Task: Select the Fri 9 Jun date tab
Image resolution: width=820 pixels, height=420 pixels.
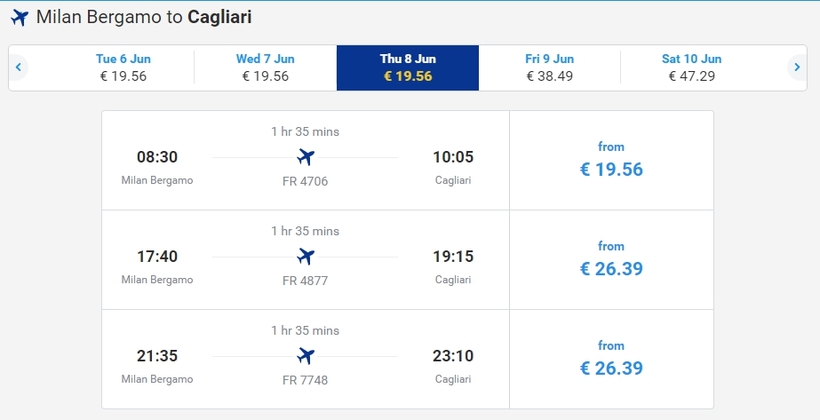Action: 549,67
